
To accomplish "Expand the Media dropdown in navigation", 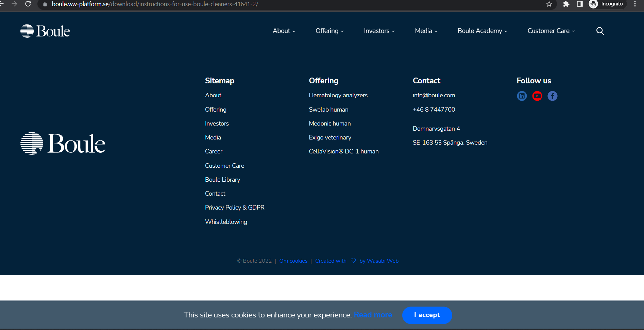I will tap(426, 31).
